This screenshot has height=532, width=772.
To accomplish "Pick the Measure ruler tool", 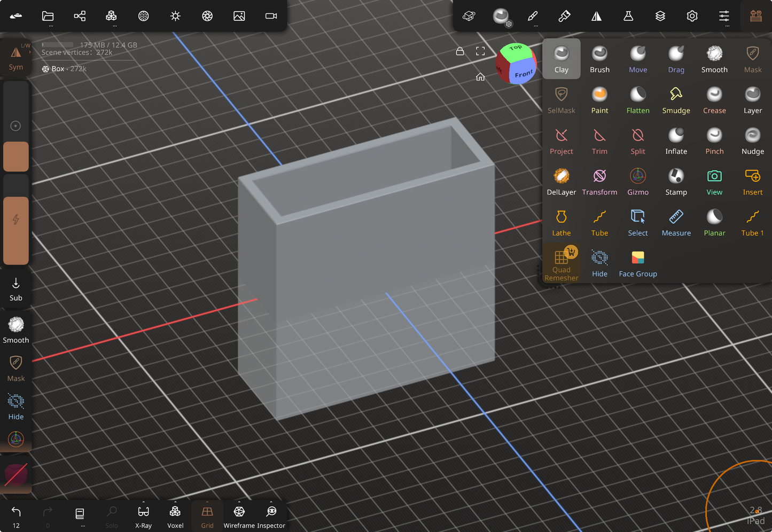I will coord(676,223).
